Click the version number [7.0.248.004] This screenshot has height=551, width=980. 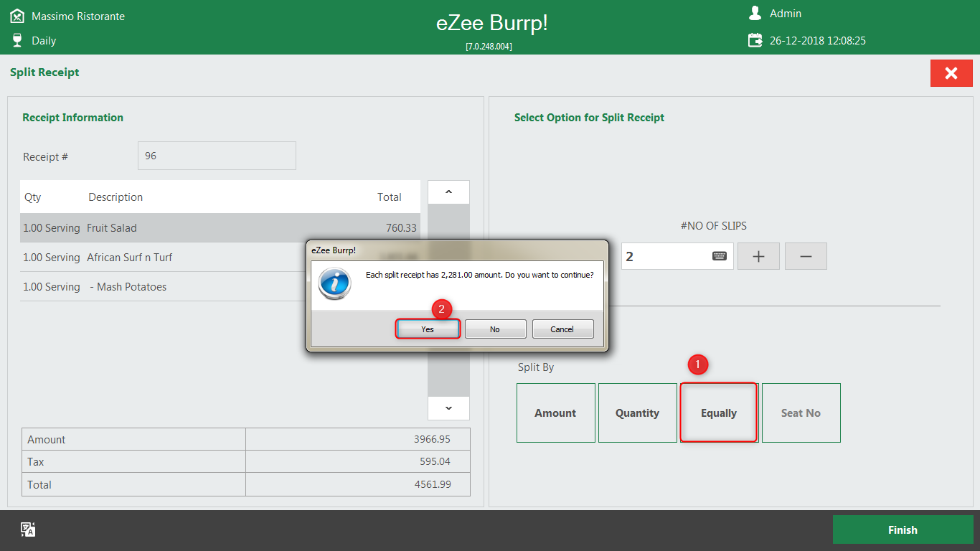tap(489, 47)
